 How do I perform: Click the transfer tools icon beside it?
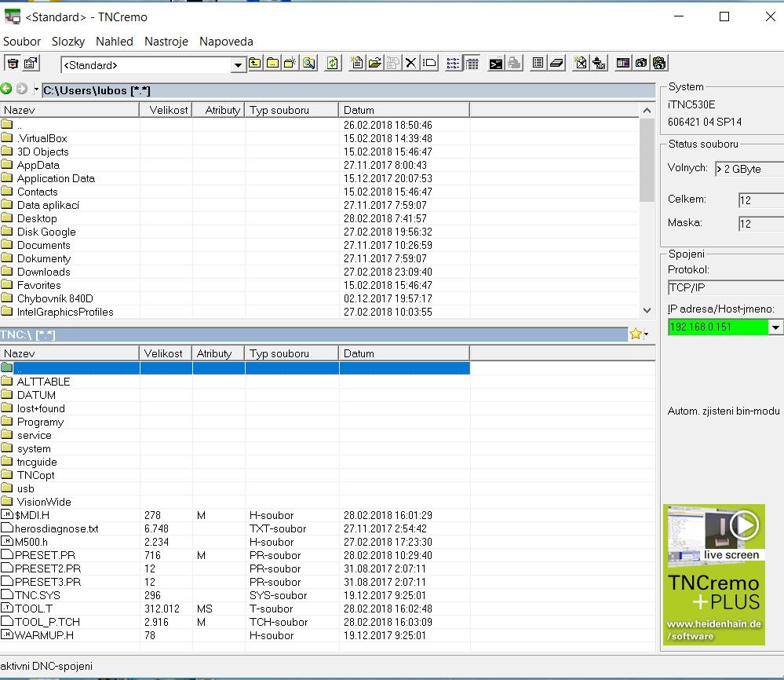click(x=599, y=63)
